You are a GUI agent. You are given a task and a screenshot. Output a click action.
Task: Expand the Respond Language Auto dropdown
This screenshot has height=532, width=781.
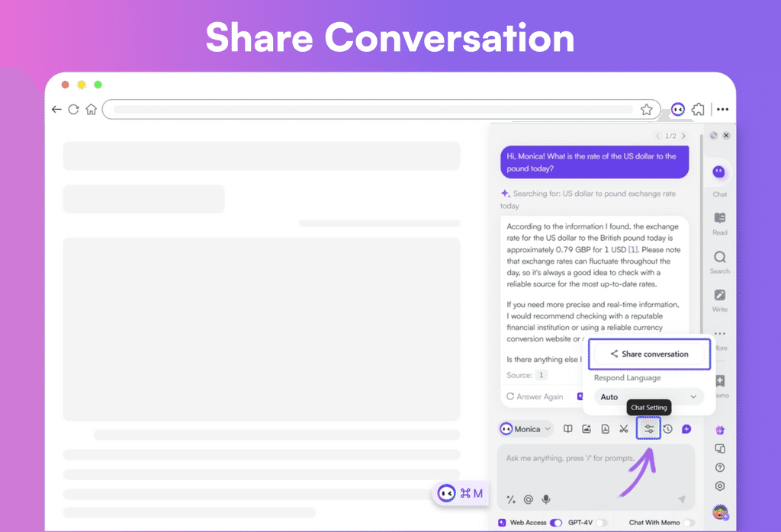(648, 397)
